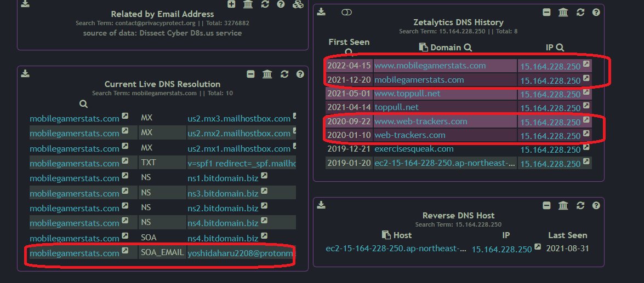
Task: Refresh the Current Live DNS Resolution panel
Action: [284, 74]
